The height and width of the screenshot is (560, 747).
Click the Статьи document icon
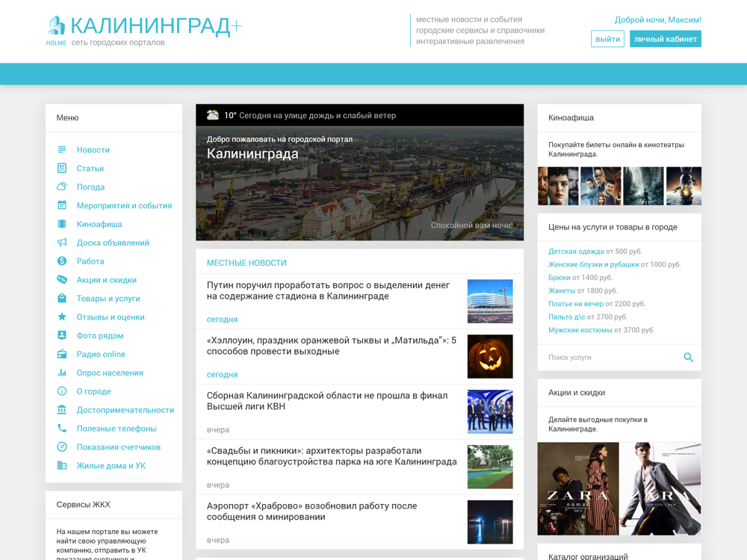62,168
